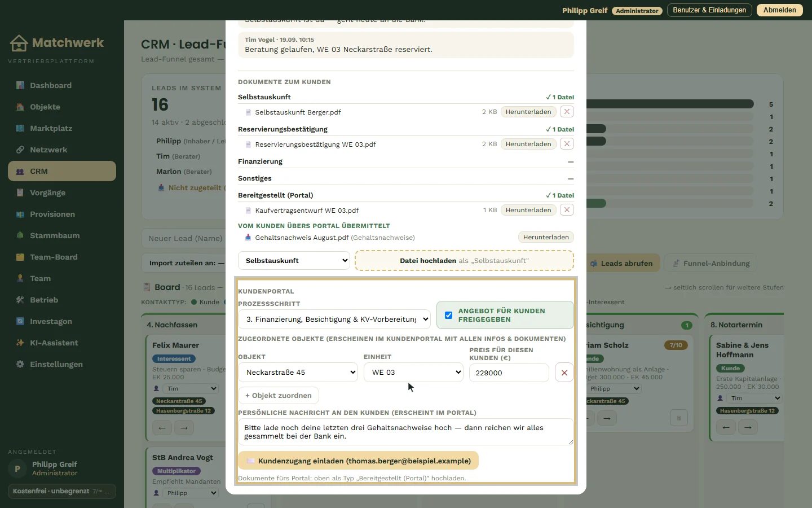Open Dashboard from sidebar icon
This screenshot has height=508, width=812.
coord(20,85)
